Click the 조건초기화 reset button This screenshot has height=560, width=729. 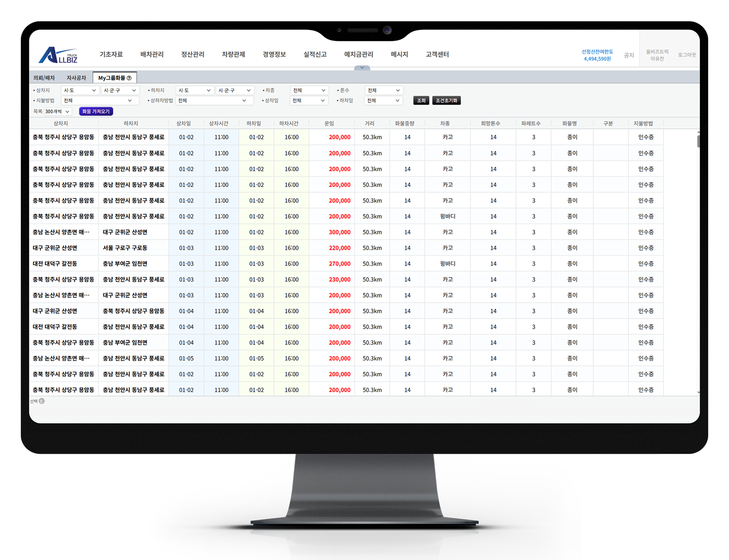(x=446, y=101)
